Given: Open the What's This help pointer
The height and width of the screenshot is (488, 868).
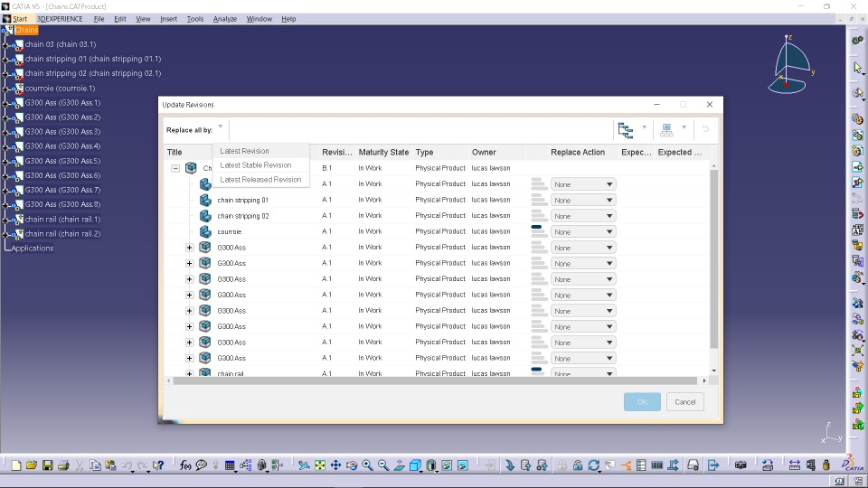Looking at the screenshot, I should pos(159,465).
